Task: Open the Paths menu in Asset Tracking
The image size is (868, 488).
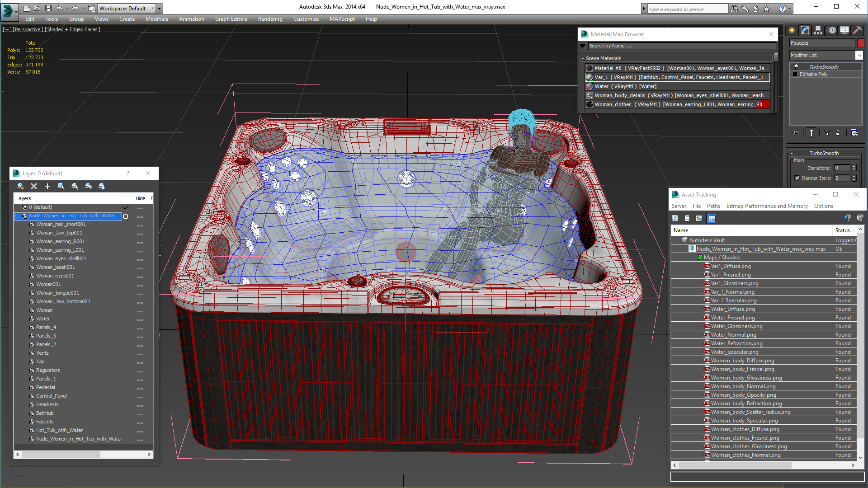Action: [x=713, y=206]
